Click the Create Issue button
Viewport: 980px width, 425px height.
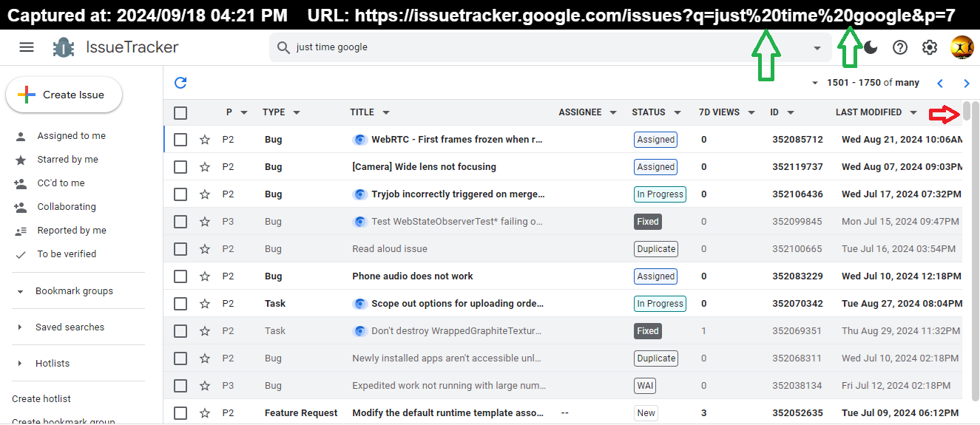click(x=64, y=95)
